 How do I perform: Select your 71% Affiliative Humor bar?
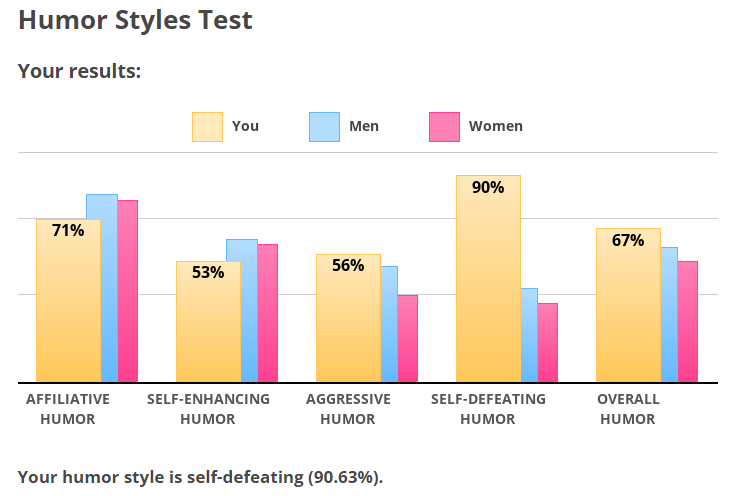[x=68, y=300]
